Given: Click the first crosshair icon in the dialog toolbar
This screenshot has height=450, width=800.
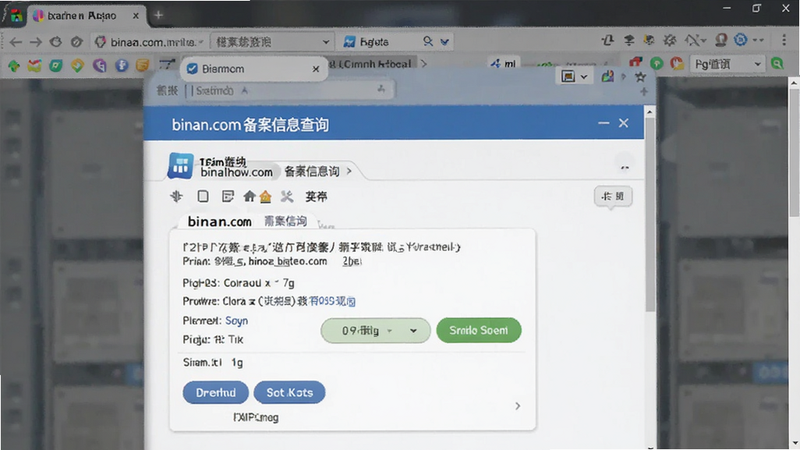Looking at the screenshot, I should coord(177,196).
